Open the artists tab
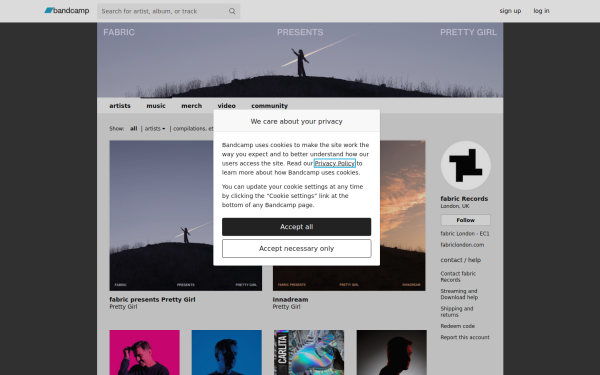 (x=120, y=106)
